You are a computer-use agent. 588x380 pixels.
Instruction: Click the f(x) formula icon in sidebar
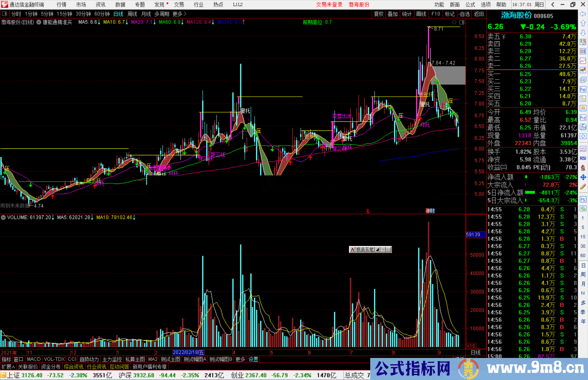[x=583, y=127]
